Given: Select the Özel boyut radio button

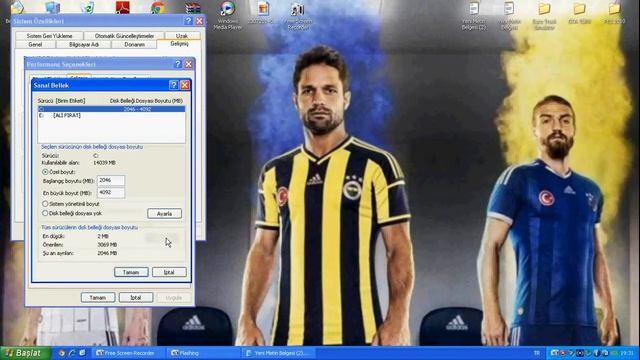Looking at the screenshot, I should (45, 172).
